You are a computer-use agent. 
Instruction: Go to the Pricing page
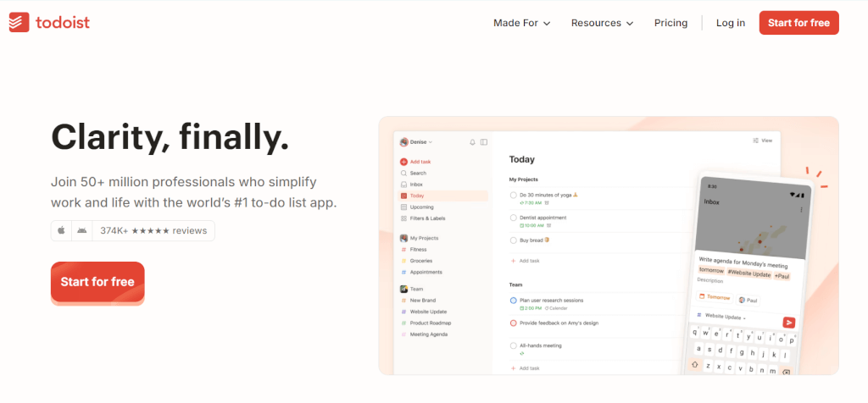tap(670, 23)
